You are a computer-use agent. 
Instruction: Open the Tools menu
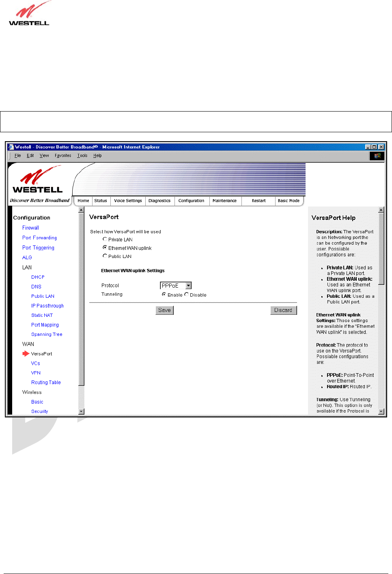82,155
